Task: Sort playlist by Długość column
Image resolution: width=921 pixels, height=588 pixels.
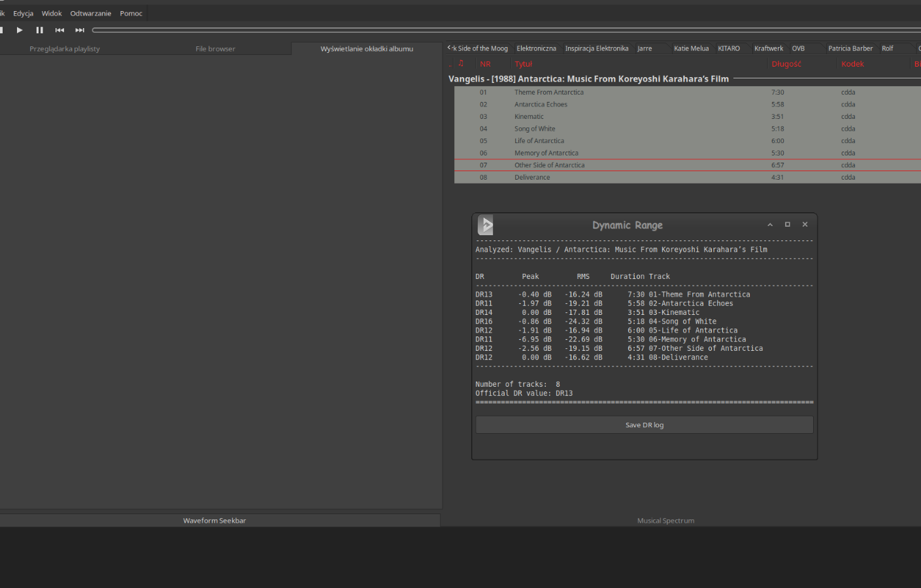Action: 786,64
